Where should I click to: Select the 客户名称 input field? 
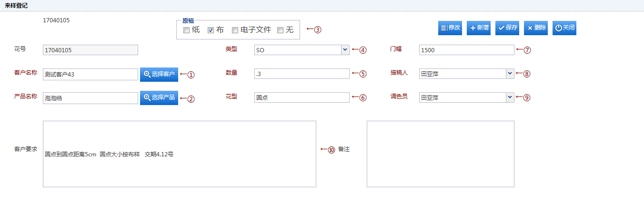coord(90,74)
